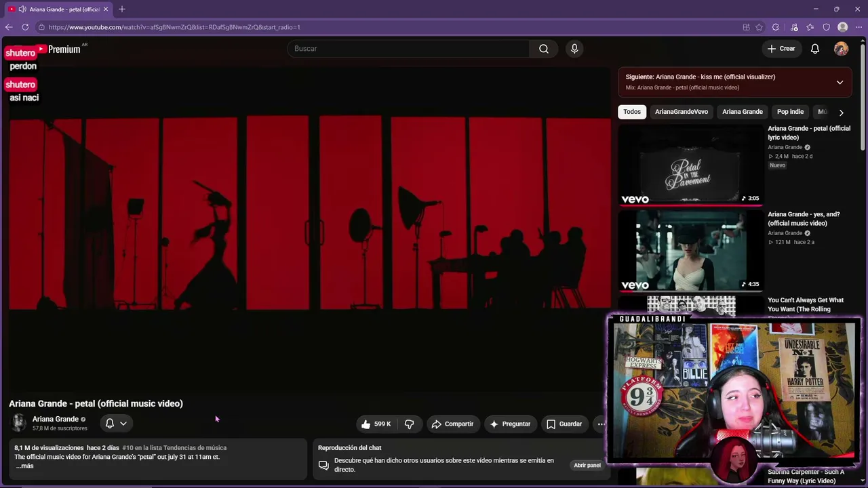Open the browser apps grid icon
The height and width of the screenshot is (488, 868).
[x=746, y=27]
